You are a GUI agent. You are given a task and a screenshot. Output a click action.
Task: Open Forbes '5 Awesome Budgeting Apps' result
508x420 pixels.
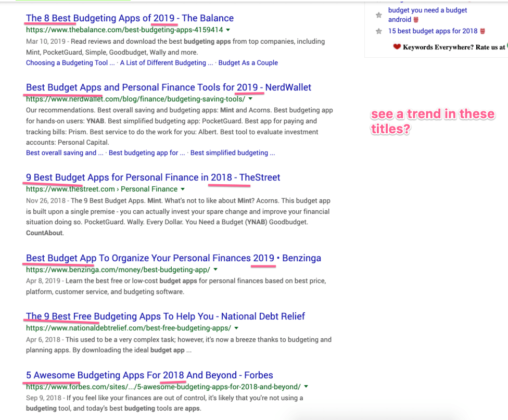click(149, 375)
